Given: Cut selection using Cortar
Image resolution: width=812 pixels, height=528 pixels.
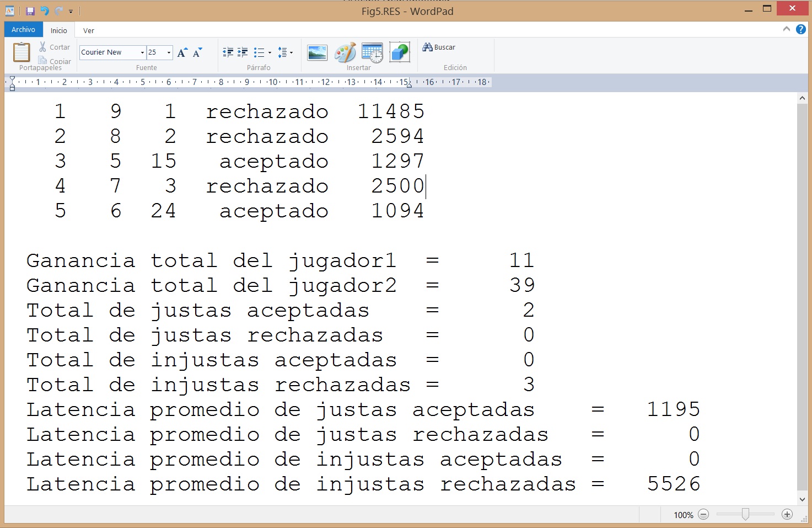Looking at the screenshot, I should point(54,47).
